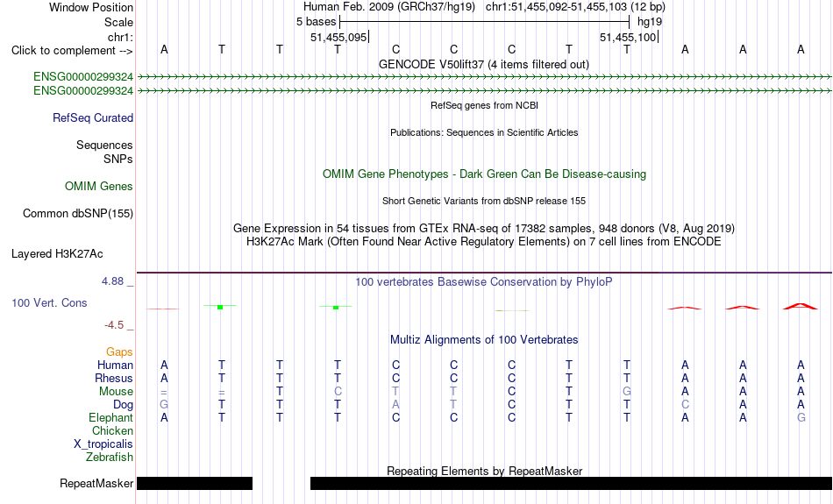Click 'Publications: Sequences in Scientific Articles' title
Image resolution: width=833 pixels, height=504 pixels.
tap(484, 132)
